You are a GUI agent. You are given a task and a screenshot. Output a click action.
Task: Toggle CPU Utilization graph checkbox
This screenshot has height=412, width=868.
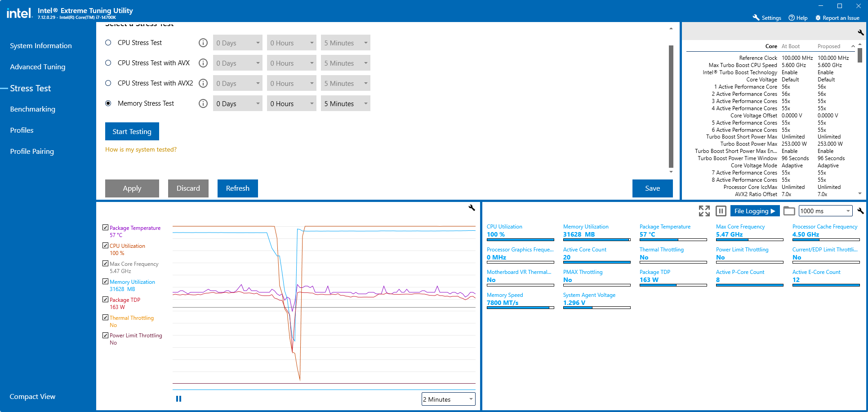tap(105, 246)
